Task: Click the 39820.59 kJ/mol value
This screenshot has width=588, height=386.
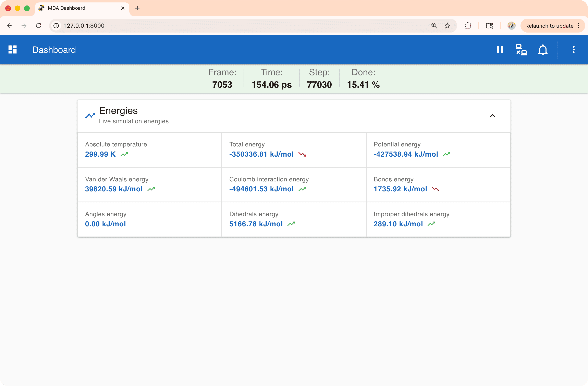Action: [x=114, y=189]
